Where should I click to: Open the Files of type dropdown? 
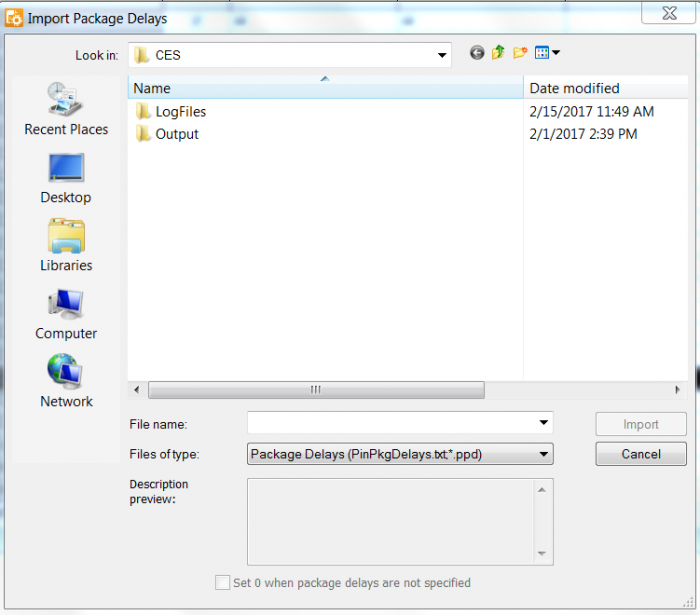[x=543, y=454]
